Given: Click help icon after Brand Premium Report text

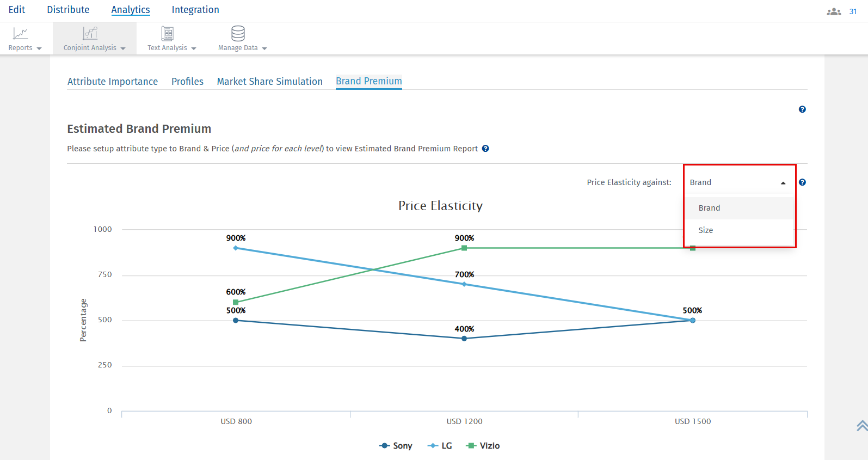Looking at the screenshot, I should [x=485, y=149].
